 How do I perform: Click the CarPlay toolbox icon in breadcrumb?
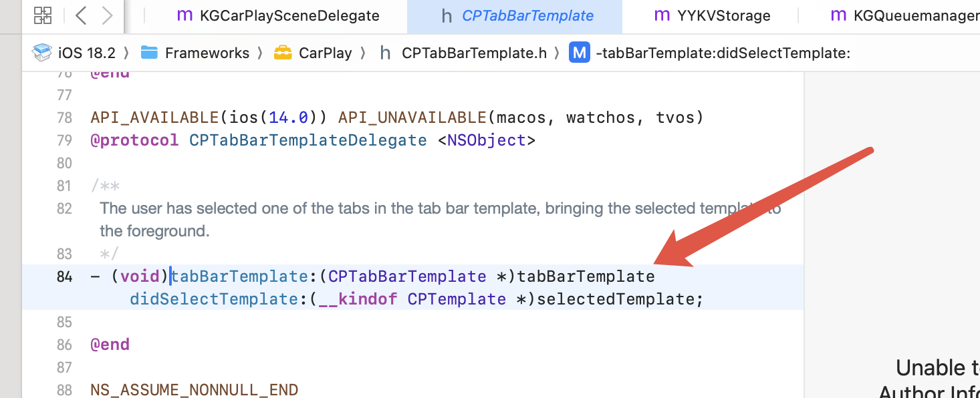pyautogui.click(x=283, y=53)
